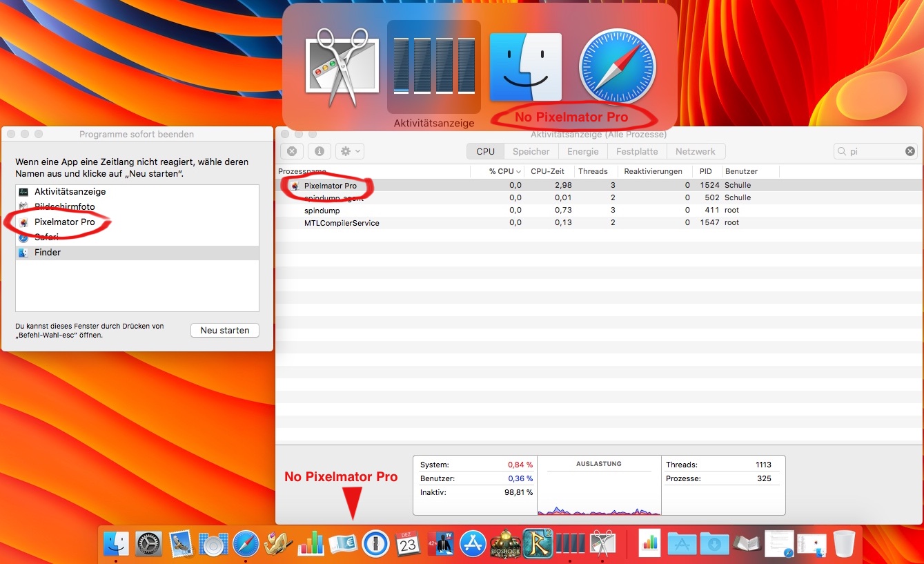Image resolution: width=924 pixels, height=564 pixels.
Task: Switch to the Netzwerk tab
Action: tap(696, 151)
